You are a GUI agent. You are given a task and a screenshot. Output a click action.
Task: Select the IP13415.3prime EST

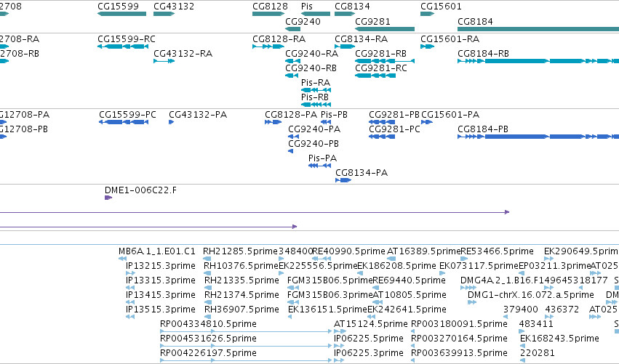[130, 302]
